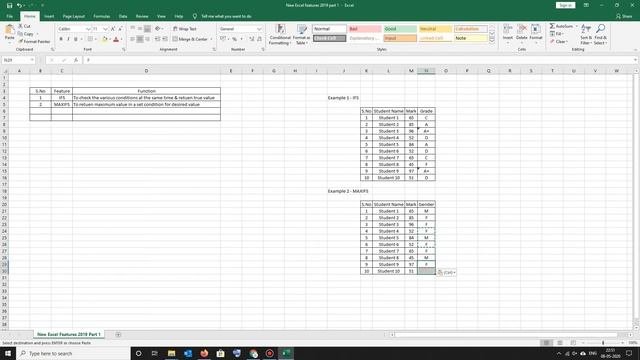Screen dimensions: 640x360
Task: Click inside the formula bar
Action: [359, 60]
